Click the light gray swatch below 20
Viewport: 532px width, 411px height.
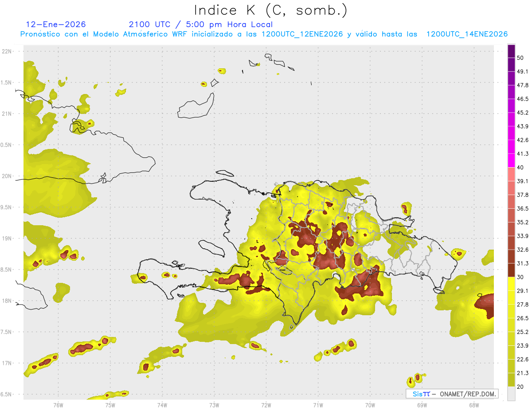(511, 393)
